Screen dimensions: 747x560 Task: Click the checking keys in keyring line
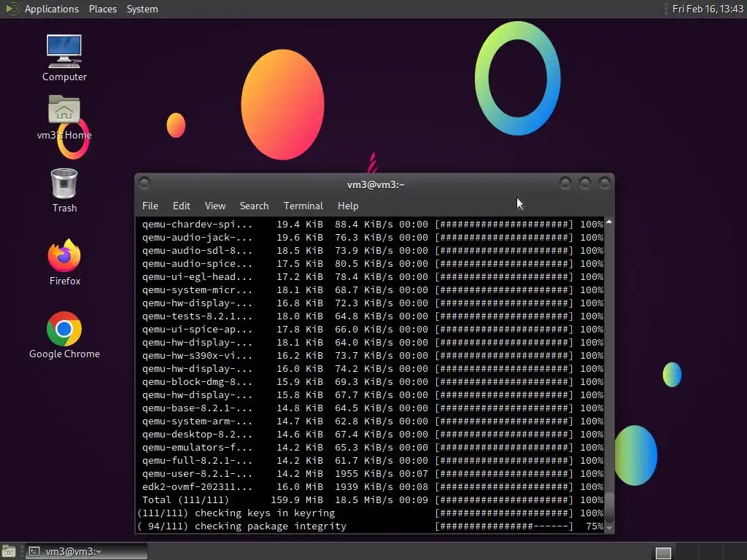370,513
